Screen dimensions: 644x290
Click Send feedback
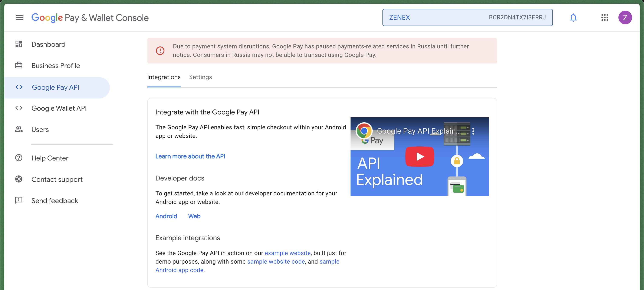[55, 201]
